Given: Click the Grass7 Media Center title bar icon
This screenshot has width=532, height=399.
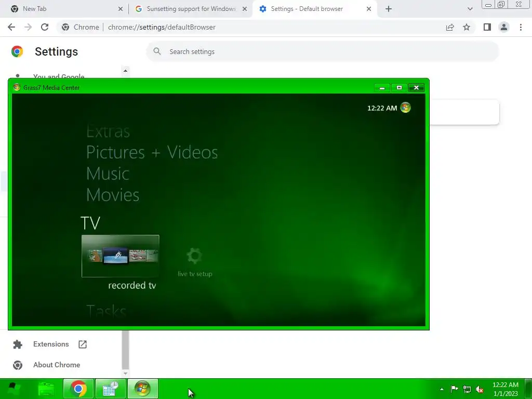Looking at the screenshot, I should point(17,87).
